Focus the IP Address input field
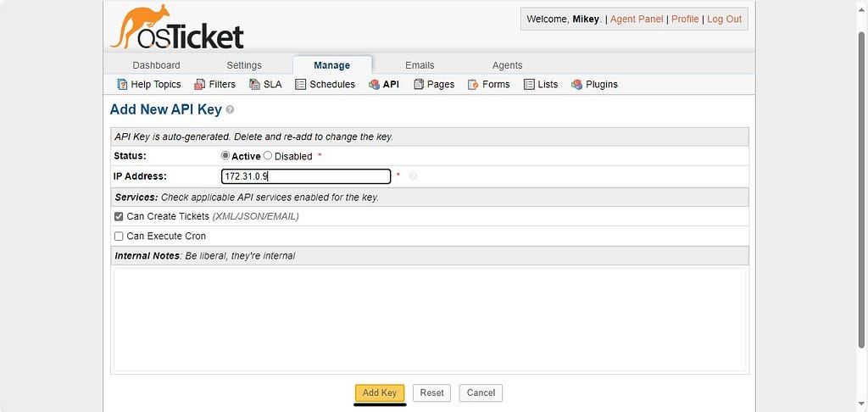868x412 pixels. [305, 176]
